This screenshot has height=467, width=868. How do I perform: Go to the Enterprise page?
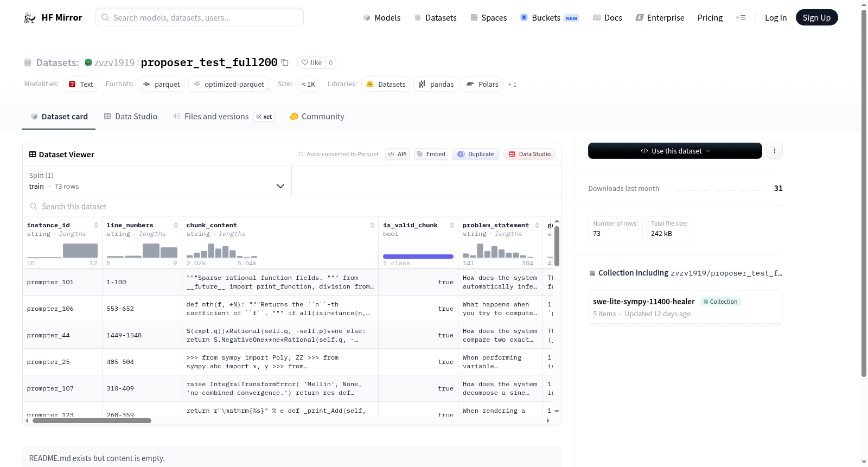pos(660,17)
